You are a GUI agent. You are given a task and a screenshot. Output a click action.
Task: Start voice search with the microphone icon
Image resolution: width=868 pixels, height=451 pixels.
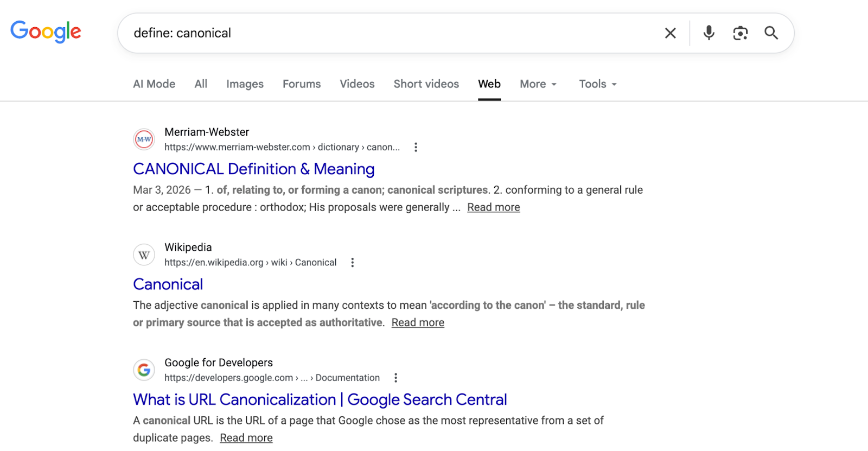(x=709, y=33)
